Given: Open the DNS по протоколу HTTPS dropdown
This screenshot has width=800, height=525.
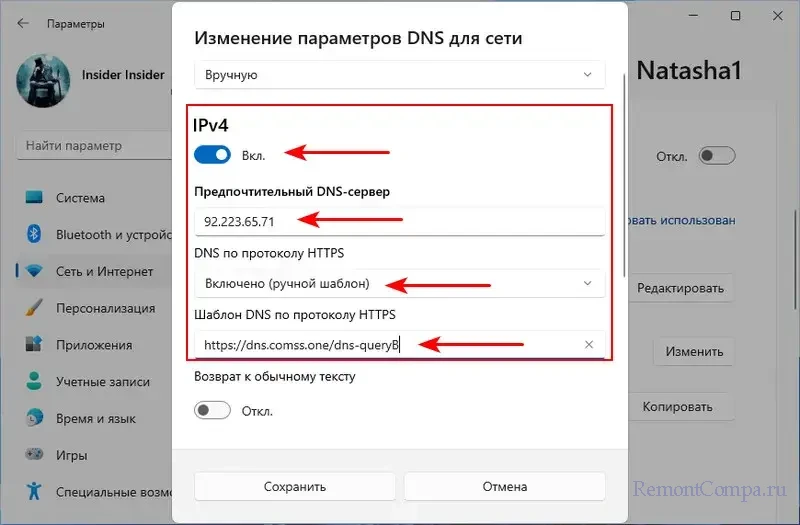Looking at the screenshot, I should click(399, 283).
